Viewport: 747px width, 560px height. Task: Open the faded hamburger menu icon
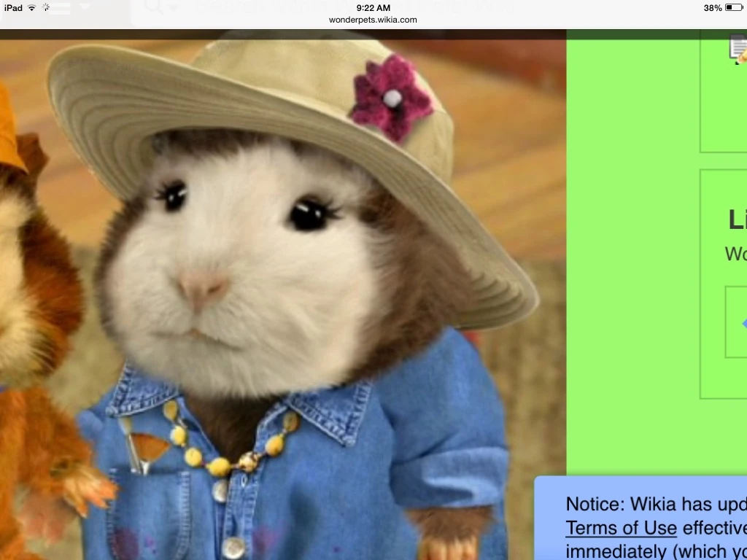coord(60,8)
